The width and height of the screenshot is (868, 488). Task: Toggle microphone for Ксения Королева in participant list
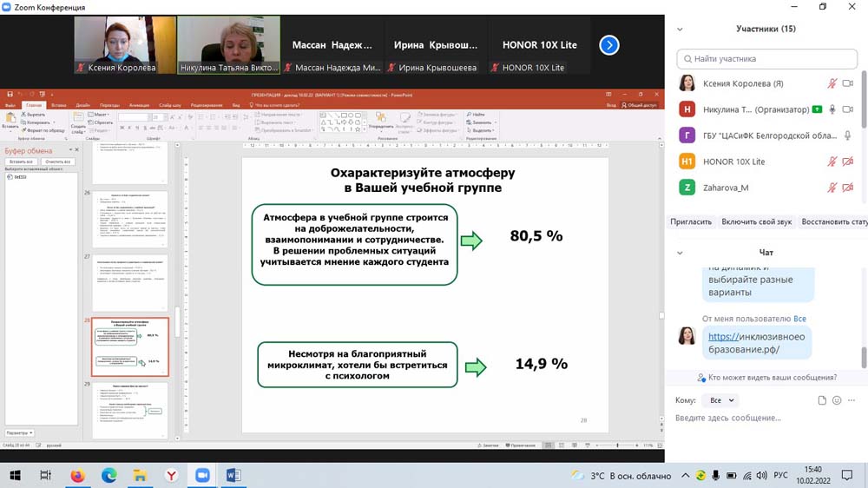tap(832, 83)
